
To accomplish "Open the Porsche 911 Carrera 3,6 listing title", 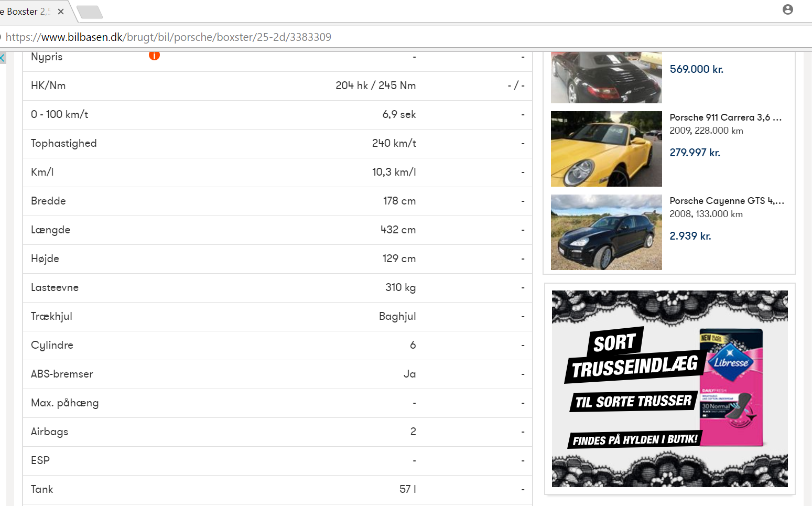I will click(726, 117).
